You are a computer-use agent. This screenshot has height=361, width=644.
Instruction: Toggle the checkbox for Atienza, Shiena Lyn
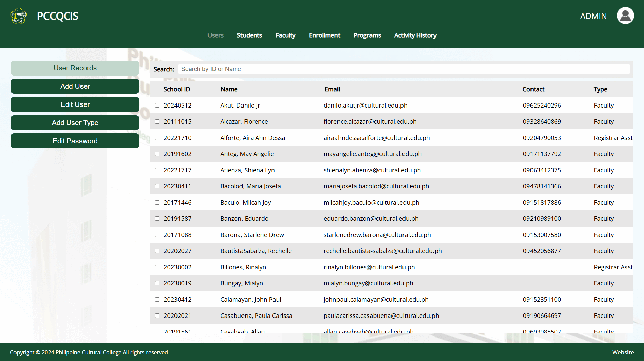click(157, 170)
